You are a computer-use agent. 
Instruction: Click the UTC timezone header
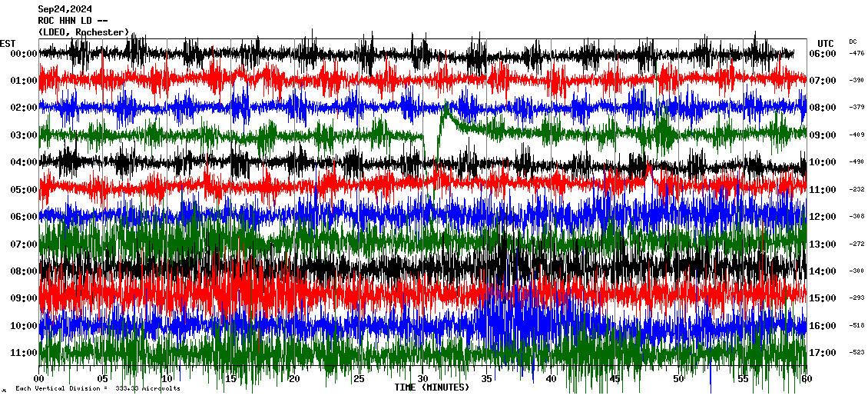click(825, 43)
